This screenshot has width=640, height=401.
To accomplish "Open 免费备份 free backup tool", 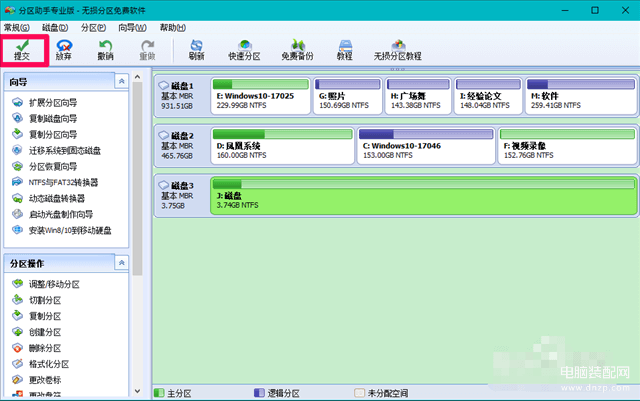I will 297,50.
